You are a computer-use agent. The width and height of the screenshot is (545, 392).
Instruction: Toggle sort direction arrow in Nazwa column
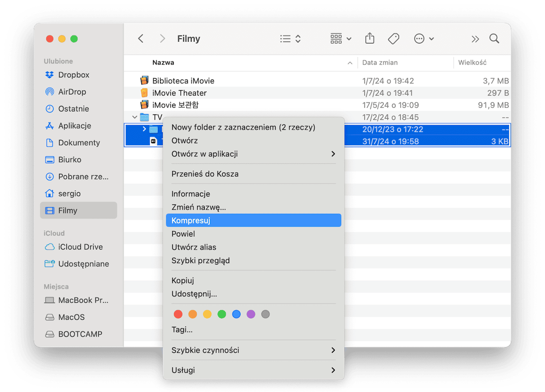[x=350, y=63]
